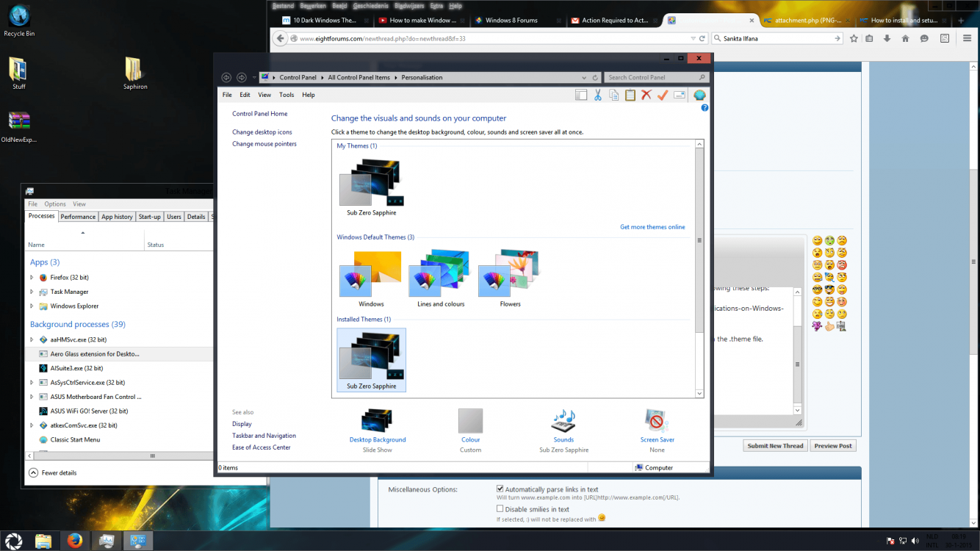Click the blue help question mark icon

pyautogui.click(x=705, y=108)
